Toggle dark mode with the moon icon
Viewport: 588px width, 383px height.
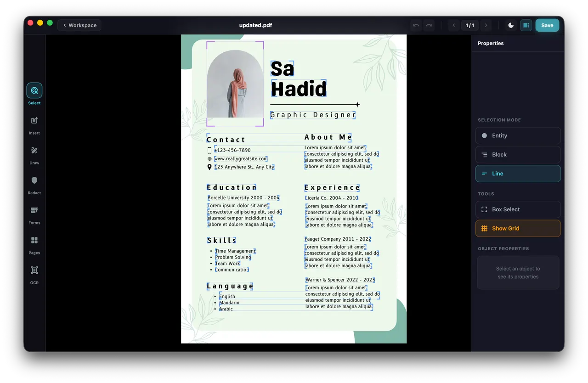[x=511, y=25]
